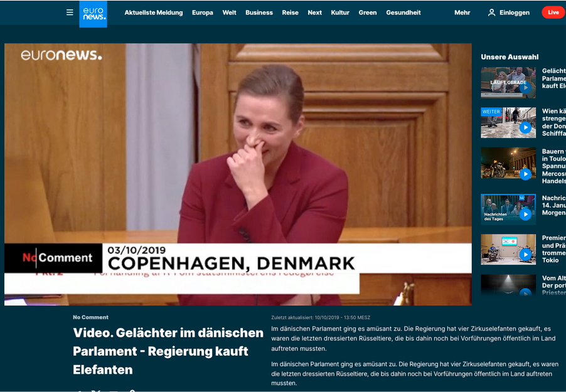Click the red 'Live' button
Screen dimensions: 566x392
click(x=553, y=13)
